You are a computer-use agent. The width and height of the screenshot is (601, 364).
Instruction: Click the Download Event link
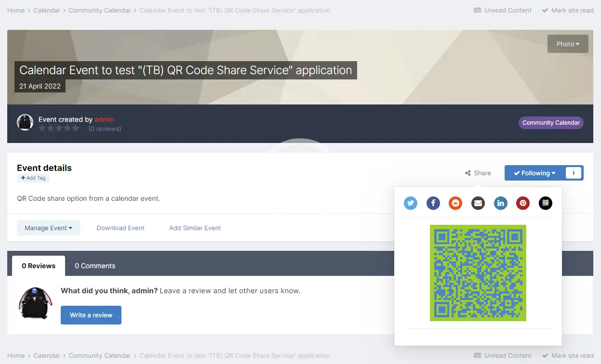coord(120,228)
